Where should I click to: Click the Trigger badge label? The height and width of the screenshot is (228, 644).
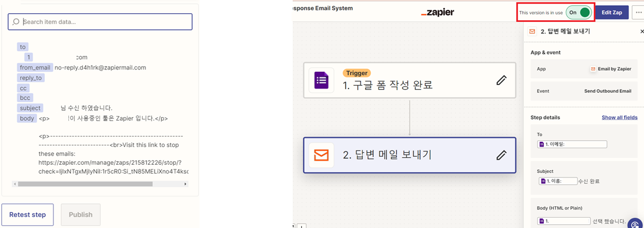pyautogui.click(x=357, y=73)
